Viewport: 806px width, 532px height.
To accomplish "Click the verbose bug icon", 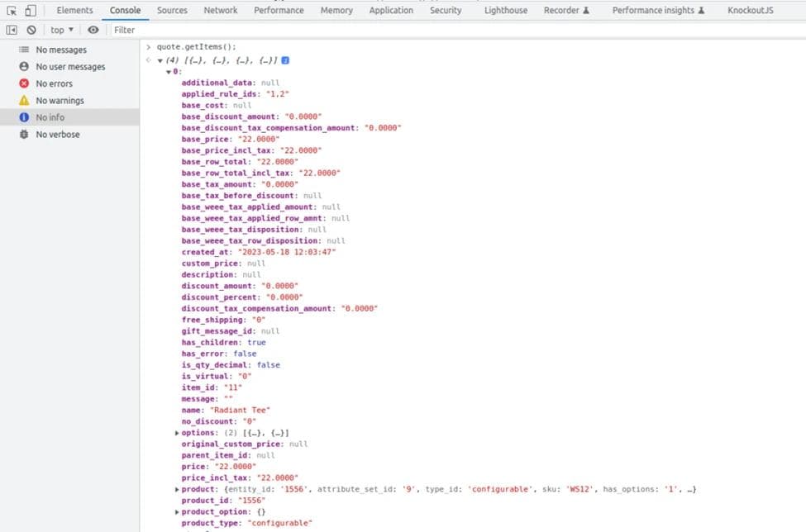I will tap(24, 134).
